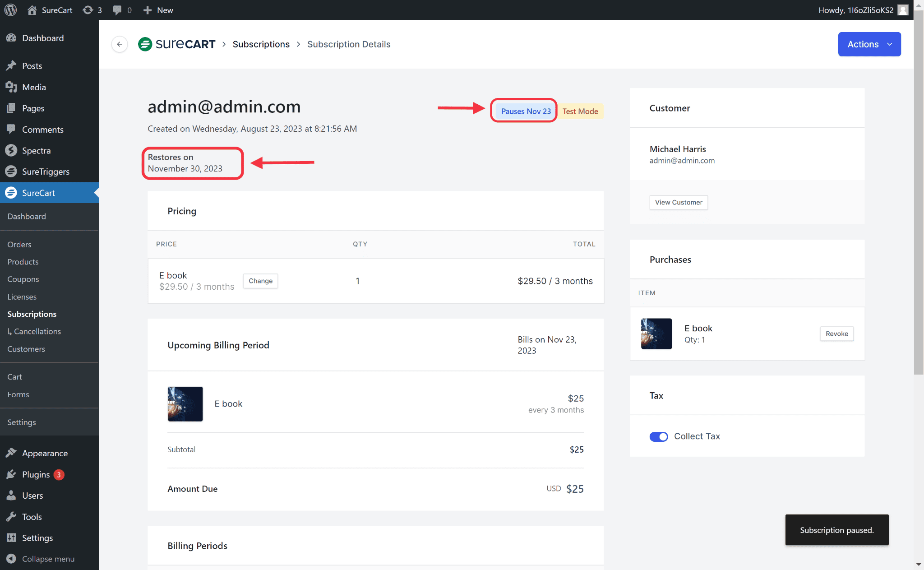Open the New content menu
Image resolution: width=924 pixels, height=570 pixels.
pos(158,10)
